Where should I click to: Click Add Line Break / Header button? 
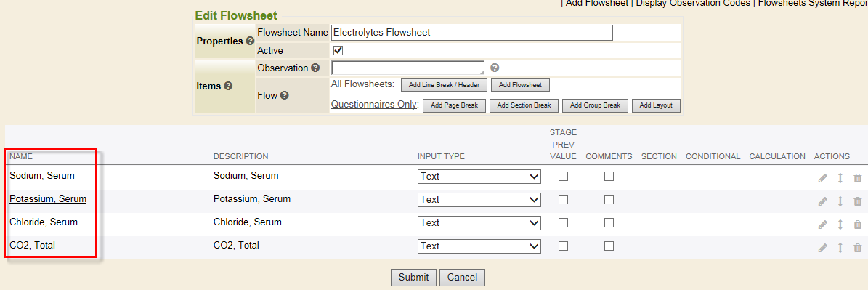444,85
